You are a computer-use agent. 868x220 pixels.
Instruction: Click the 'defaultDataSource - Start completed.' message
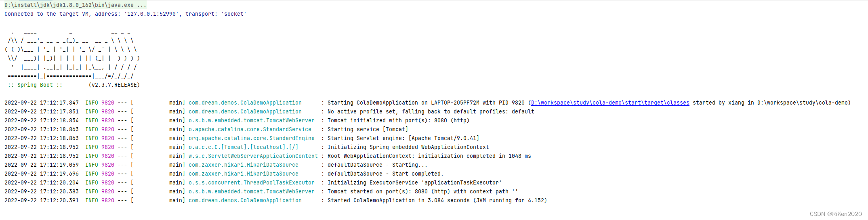pyautogui.click(x=385, y=174)
